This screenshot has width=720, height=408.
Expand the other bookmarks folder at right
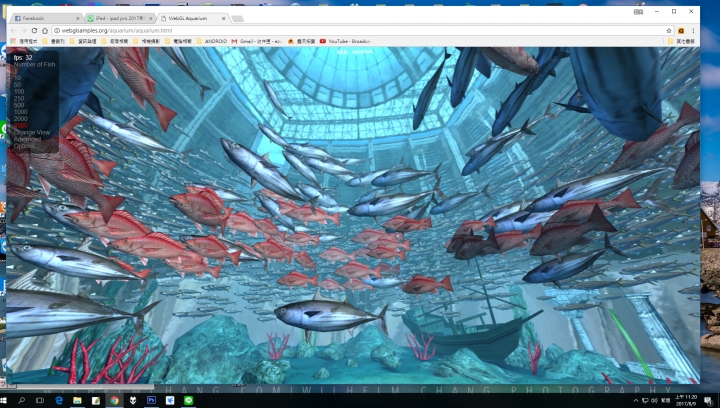tap(681, 41)
